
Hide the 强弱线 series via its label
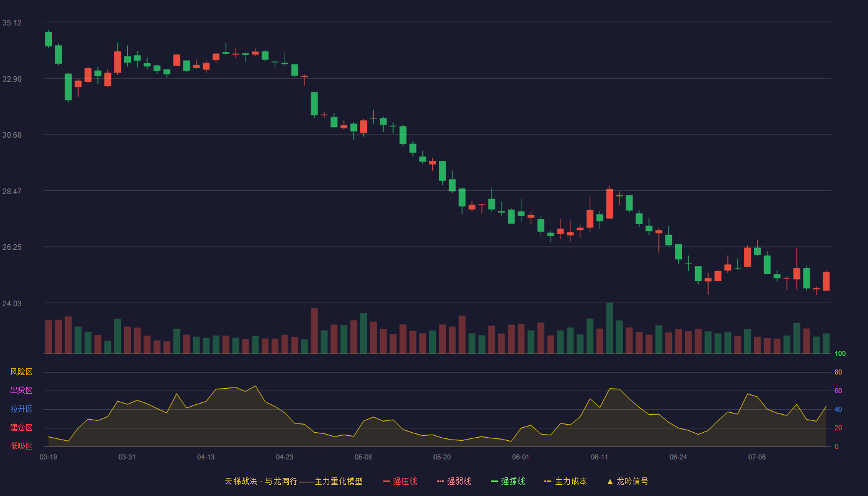pos(459,481)
